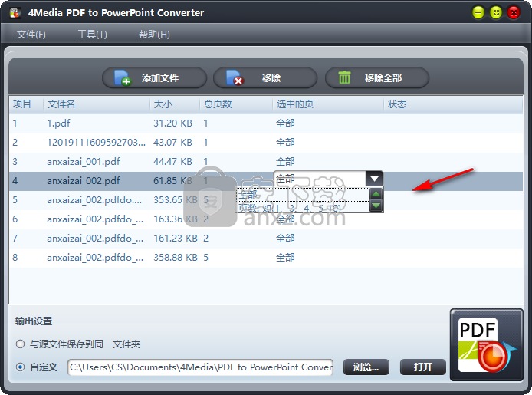Click the 44.47 KB size cell
The image size is (532, 395).
(172, 162)
